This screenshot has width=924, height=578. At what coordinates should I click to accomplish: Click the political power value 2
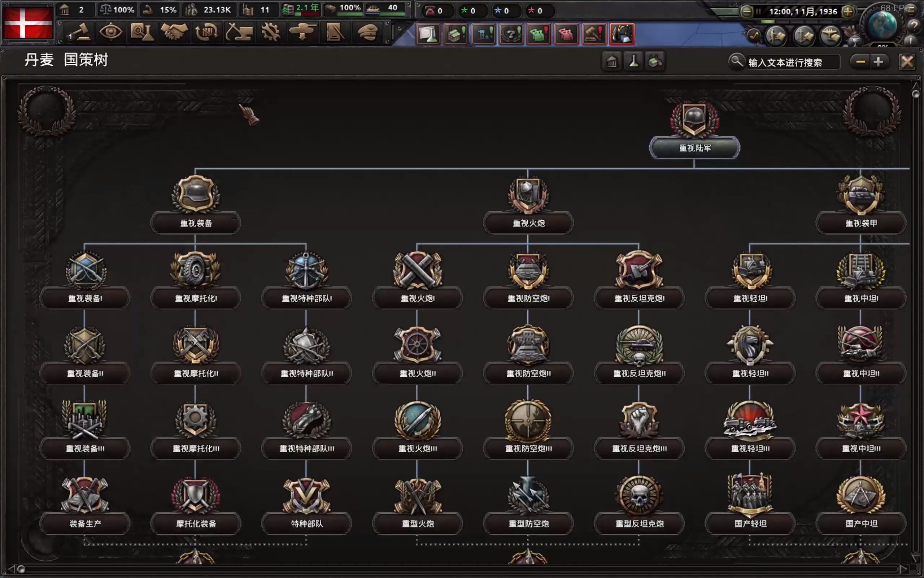point(81,10)
